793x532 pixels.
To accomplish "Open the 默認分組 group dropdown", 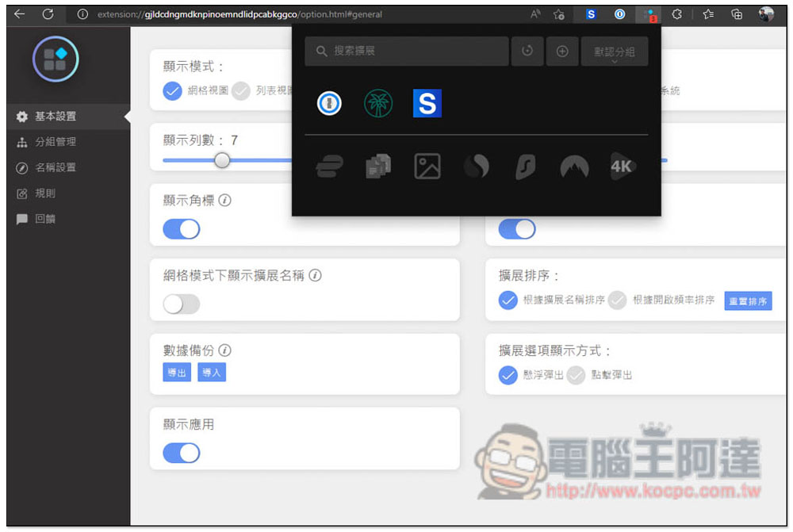I will pyautogui.click(x=615, y=51).
